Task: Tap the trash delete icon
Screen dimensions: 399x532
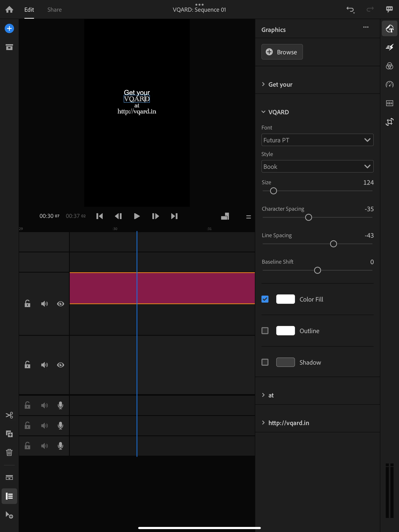Action: pos(9,452)
